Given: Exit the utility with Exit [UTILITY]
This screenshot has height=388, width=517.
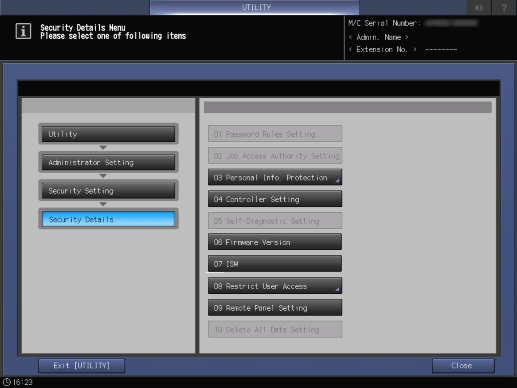Looking at the screenshot, I should pyautogui.click(x=81, y=366).
